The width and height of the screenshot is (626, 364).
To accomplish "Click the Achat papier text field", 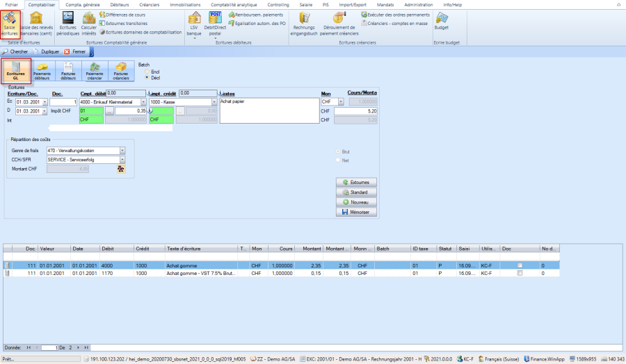I will 268,111.
